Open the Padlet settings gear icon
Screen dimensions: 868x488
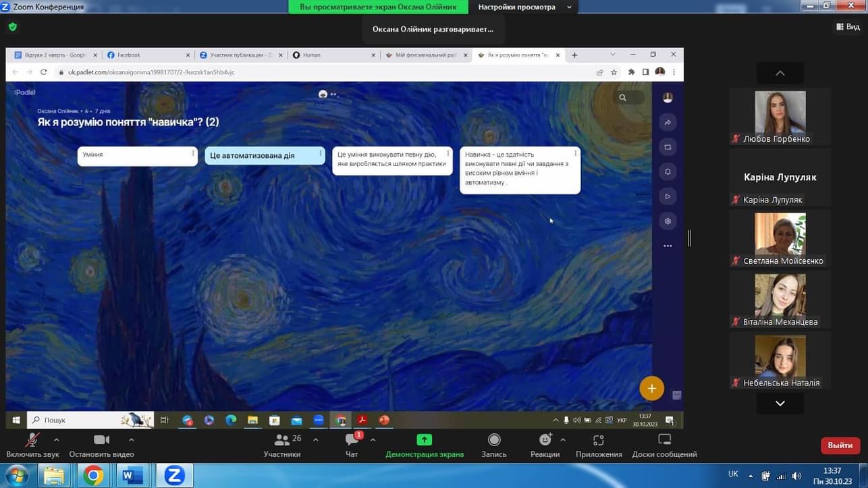pyautogui.click(x=668, y=221)
